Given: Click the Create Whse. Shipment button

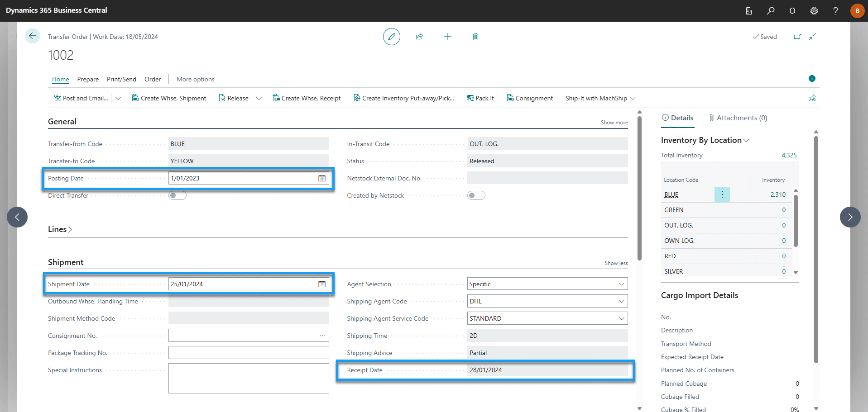Looking at the screenshot, I should click(x=169, y=98).
